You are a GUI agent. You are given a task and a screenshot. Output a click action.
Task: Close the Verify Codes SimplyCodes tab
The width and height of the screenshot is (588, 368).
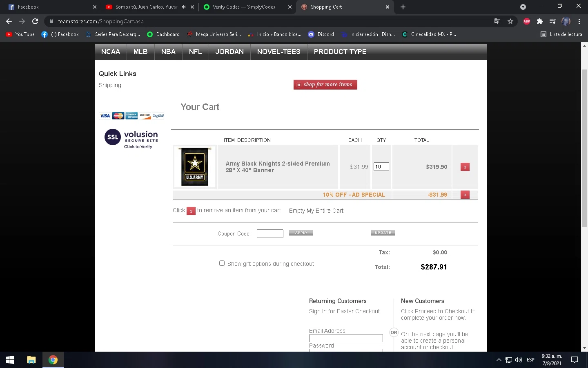[290, 7]
